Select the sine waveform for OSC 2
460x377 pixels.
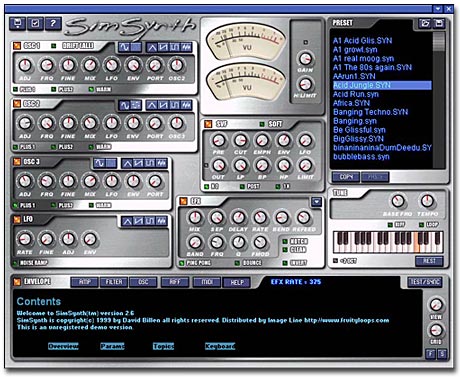coord(125,106)
